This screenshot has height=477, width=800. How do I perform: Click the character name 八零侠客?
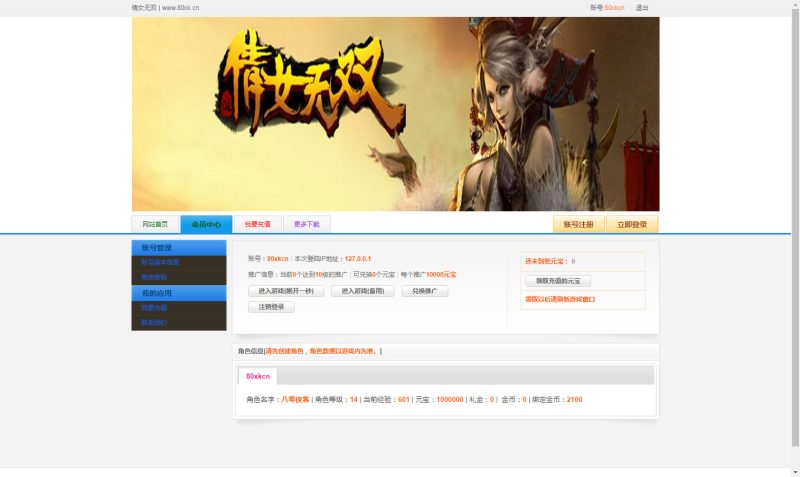295,399
